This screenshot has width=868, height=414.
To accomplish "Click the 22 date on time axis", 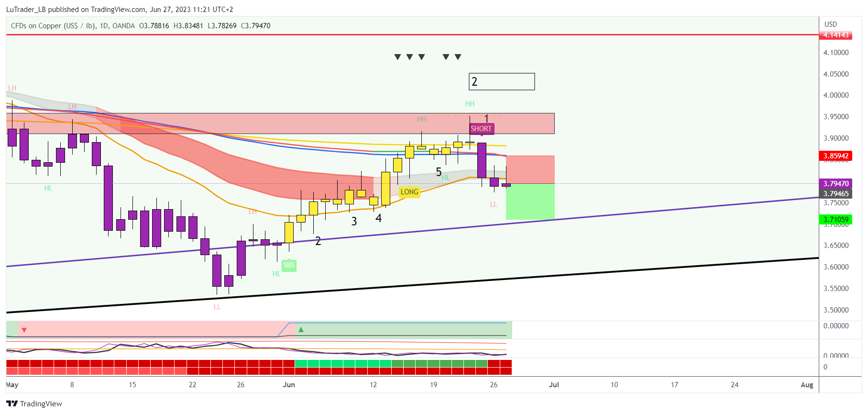I will pos(192,385).
